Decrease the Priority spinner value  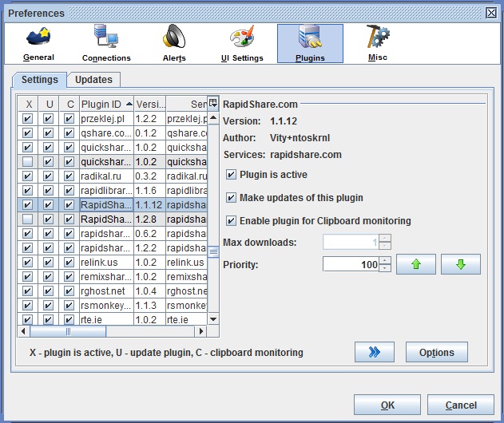click(x=386, y=269)
